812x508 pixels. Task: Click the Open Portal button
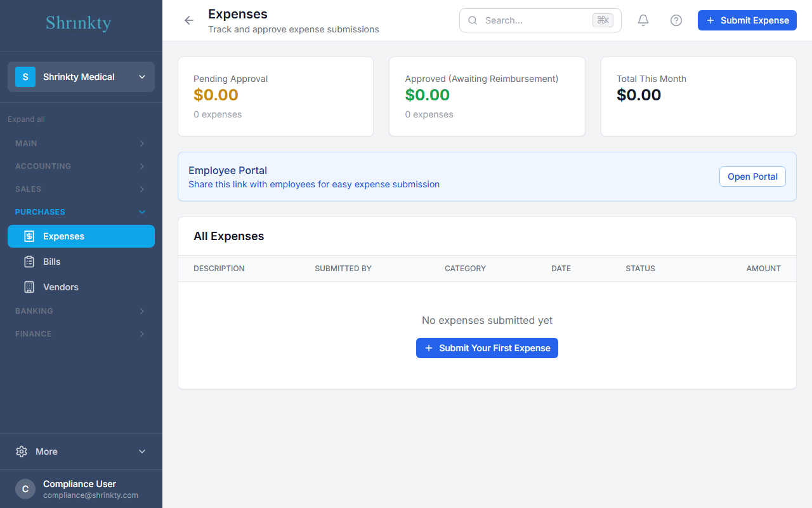click(x=752, y=177)
